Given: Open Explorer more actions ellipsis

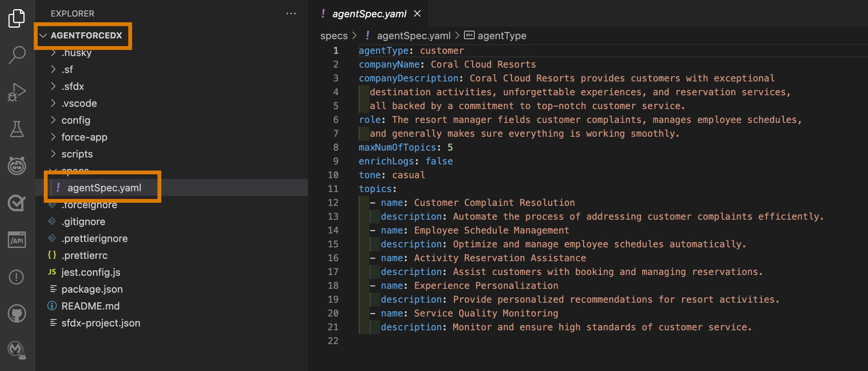Looking at the screenshot, I should click(291, 13).
